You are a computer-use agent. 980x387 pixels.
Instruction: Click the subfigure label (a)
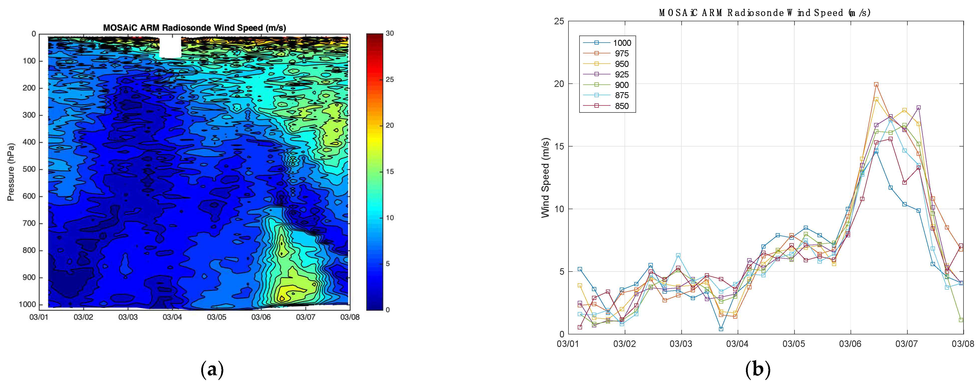[x=212, y=370]
